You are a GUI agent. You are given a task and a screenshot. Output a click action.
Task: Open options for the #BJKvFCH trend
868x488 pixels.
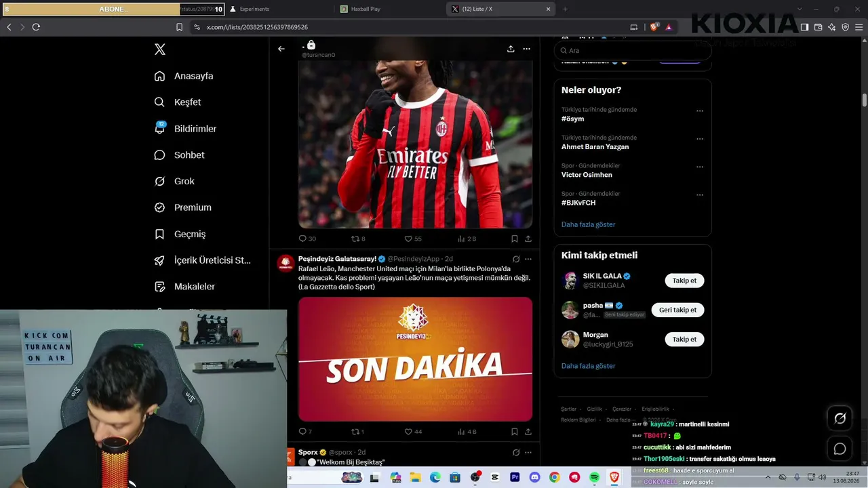coord(700,195)
